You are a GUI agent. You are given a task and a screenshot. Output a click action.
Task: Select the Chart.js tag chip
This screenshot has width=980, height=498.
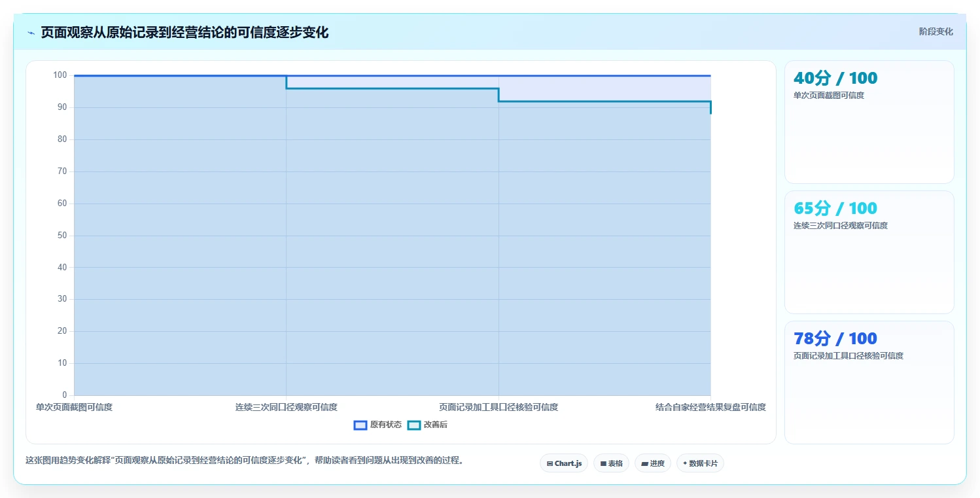564,463
